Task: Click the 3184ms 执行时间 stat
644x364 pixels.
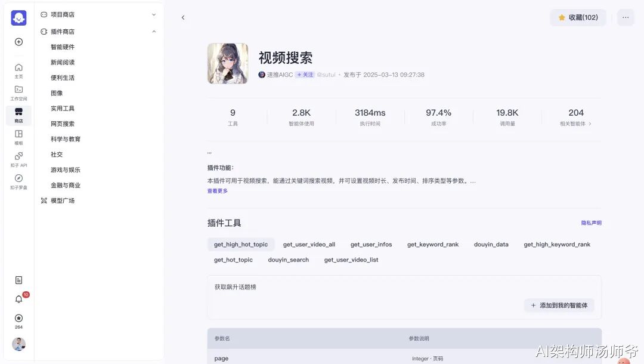Action: (370, 117)
